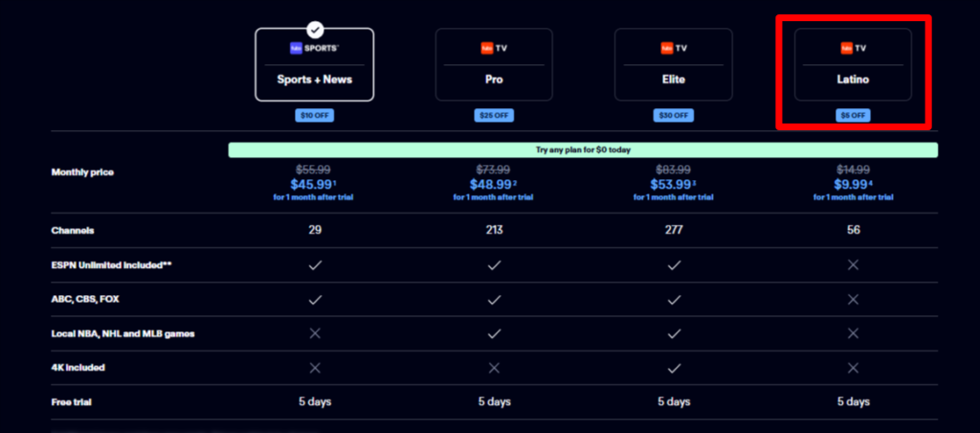Screen dimensions: 980x433
Task: Click the $30 OFF badge
Action: [x=674, y=115]
